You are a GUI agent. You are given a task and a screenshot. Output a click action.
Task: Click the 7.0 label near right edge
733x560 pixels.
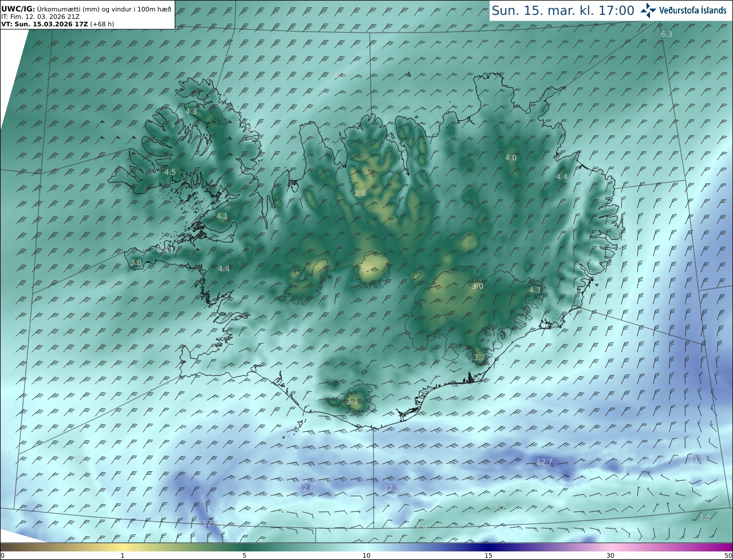click(705, 517)
